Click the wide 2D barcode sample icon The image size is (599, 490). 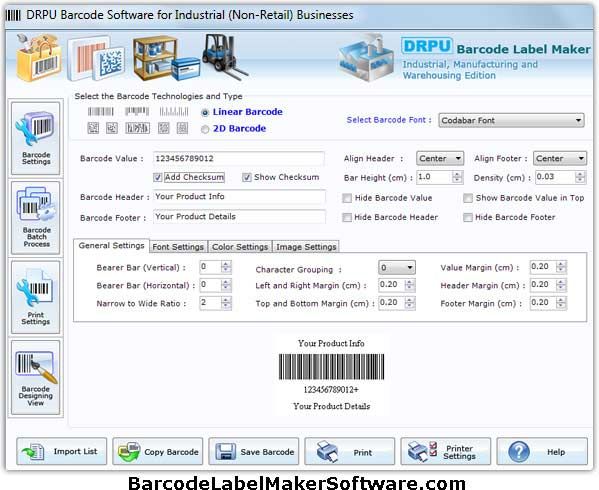tap(138, 128)
